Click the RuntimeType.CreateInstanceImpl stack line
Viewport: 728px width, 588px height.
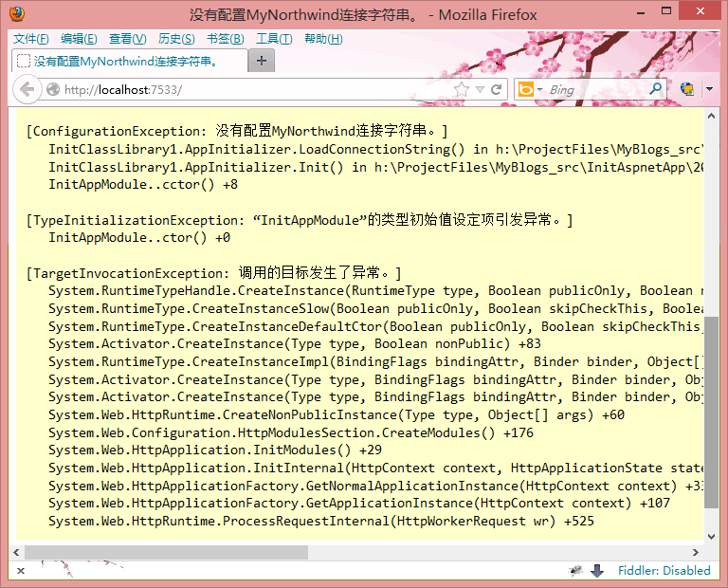376,361
